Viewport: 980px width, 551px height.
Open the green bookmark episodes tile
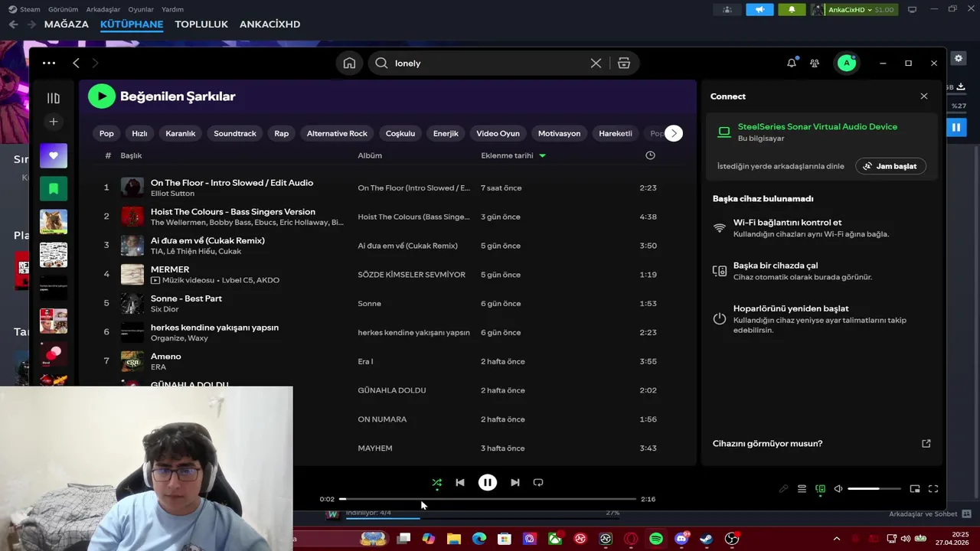54,188
